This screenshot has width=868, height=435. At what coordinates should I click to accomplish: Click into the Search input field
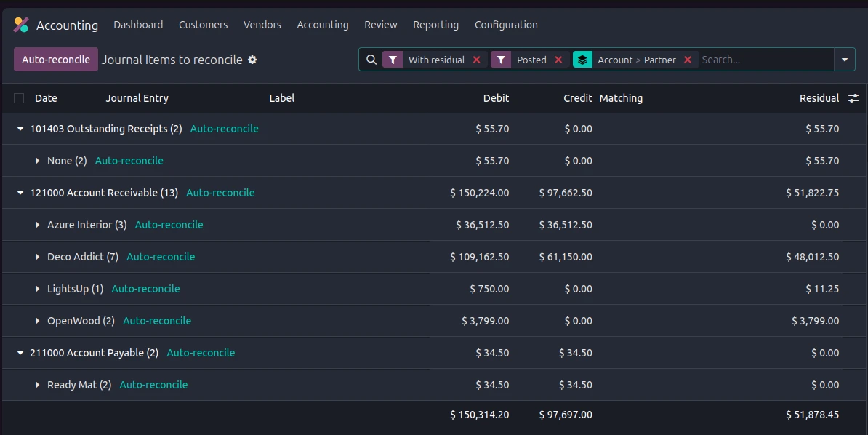(x=763, y=60)
